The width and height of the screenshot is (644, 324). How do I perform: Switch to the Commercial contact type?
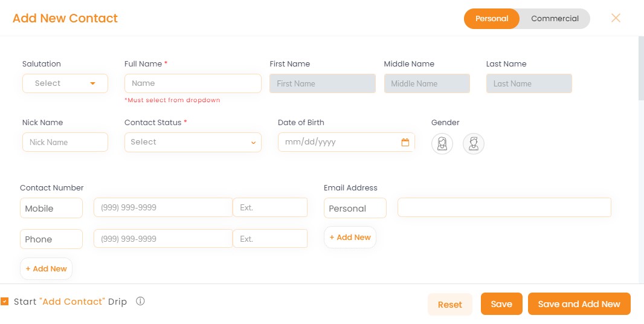click(555, 19)
